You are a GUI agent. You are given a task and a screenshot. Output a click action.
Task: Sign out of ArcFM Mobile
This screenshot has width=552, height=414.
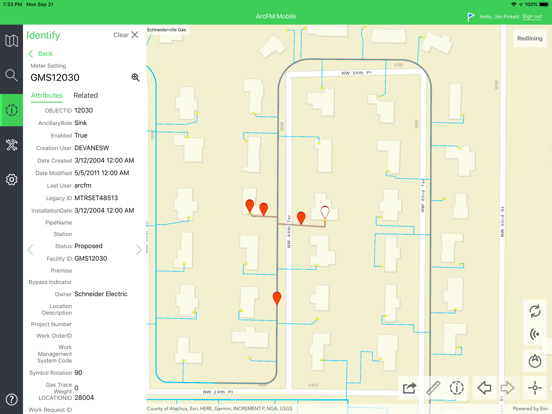coord(532,17)
